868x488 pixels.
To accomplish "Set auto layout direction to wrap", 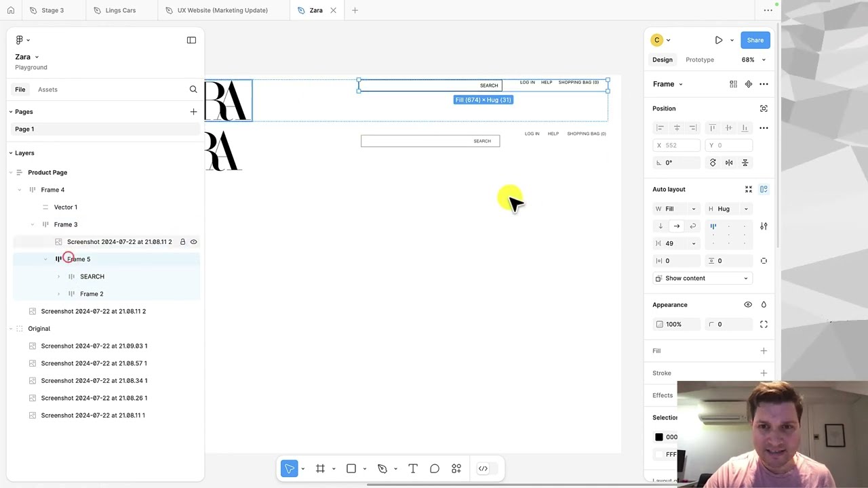I will 692,226.
